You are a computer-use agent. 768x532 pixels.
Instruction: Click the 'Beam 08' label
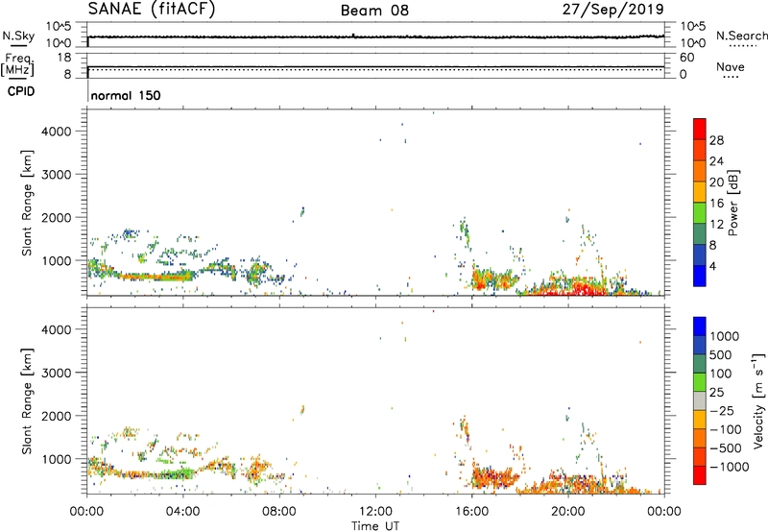coord(374,11)
